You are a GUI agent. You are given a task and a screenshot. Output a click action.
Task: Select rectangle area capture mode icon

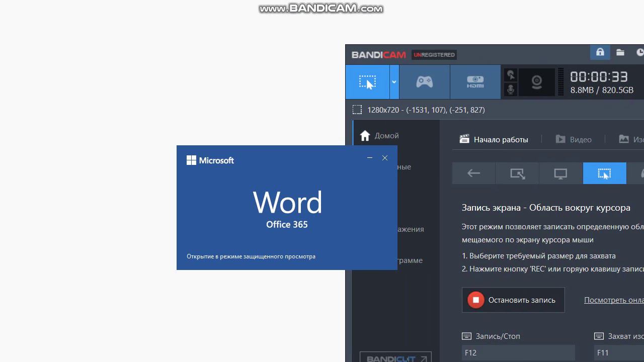click(x=517, y=173)
